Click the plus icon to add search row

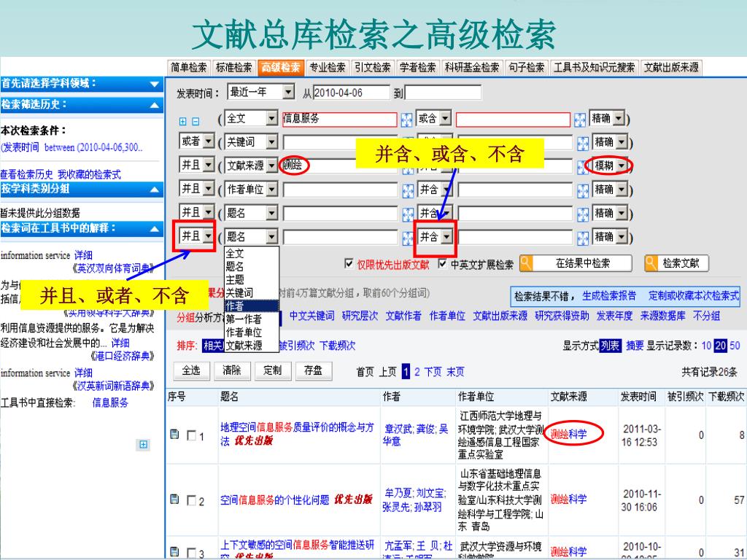tap(184, 120)
